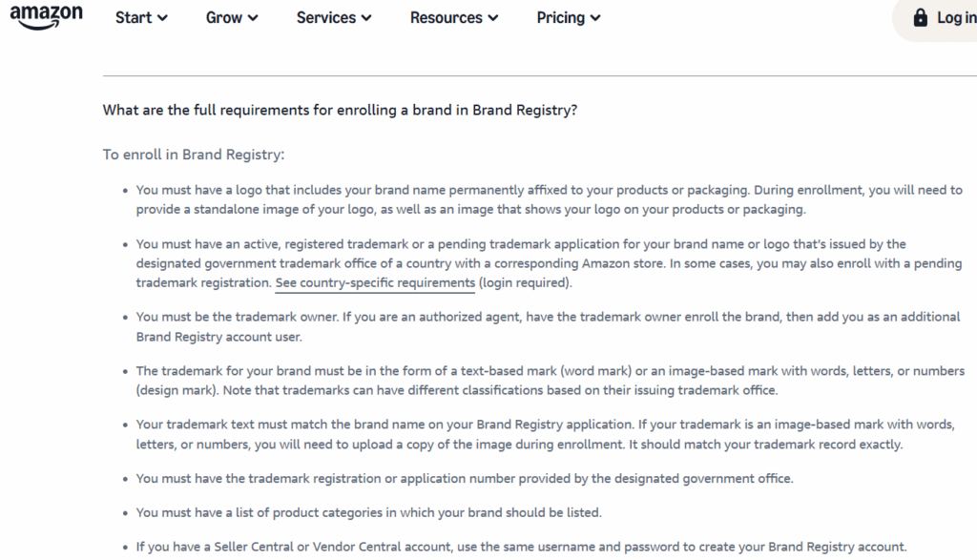Click the bullet about Seller Central or Vendor Central
Viewport: 977px width, 560px height.
521,547
